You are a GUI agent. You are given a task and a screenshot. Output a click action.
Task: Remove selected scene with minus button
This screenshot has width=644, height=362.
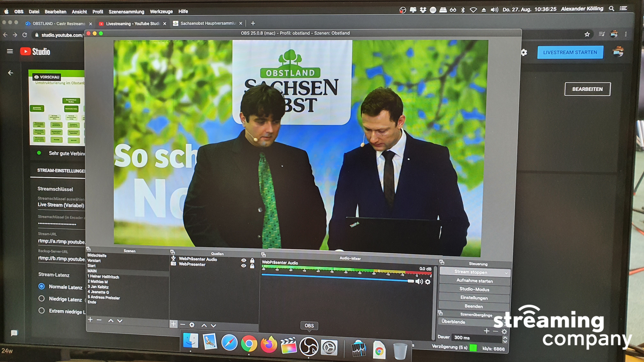pyautogui.click(x=99, y=320)
